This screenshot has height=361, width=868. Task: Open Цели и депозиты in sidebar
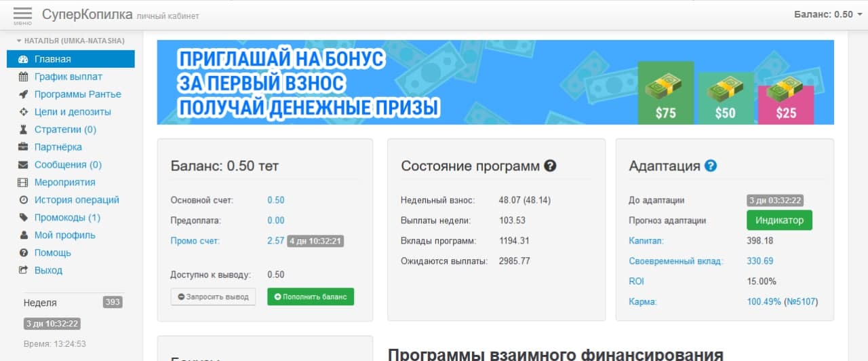tap(73, 112)
